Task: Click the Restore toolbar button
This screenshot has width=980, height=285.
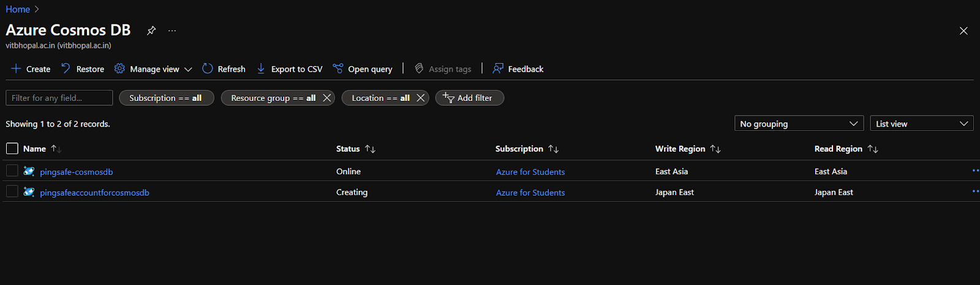Action: pos(83,69)
